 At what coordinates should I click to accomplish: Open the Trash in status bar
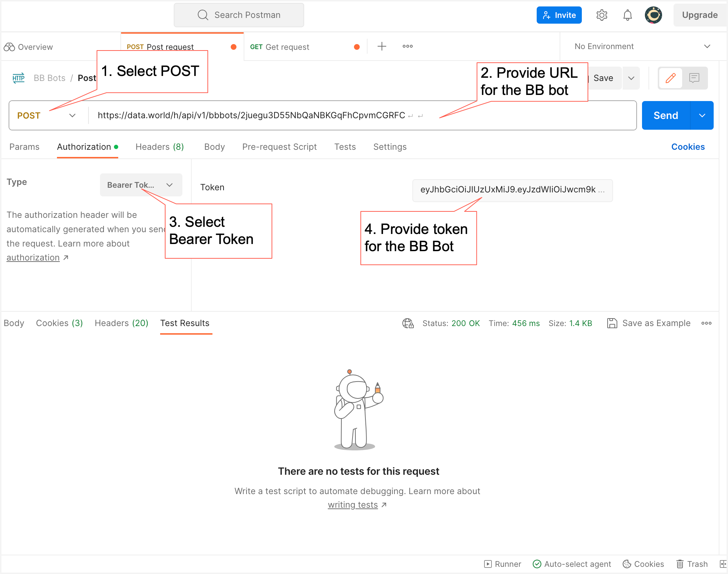(692, 564)
